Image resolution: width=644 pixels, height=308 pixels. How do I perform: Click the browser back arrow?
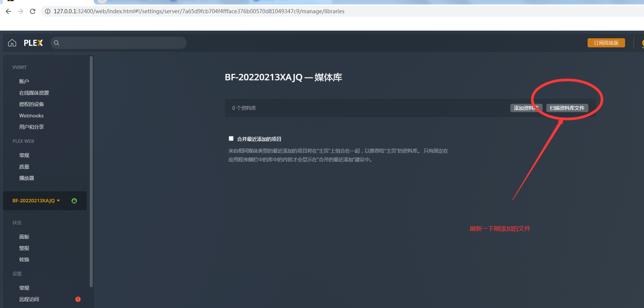coord(8,11)
